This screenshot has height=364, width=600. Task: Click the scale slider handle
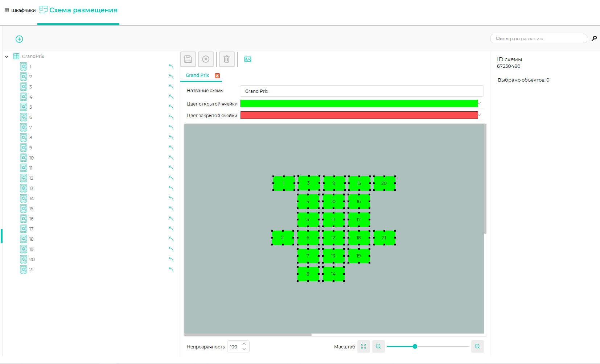coord(415,347)
